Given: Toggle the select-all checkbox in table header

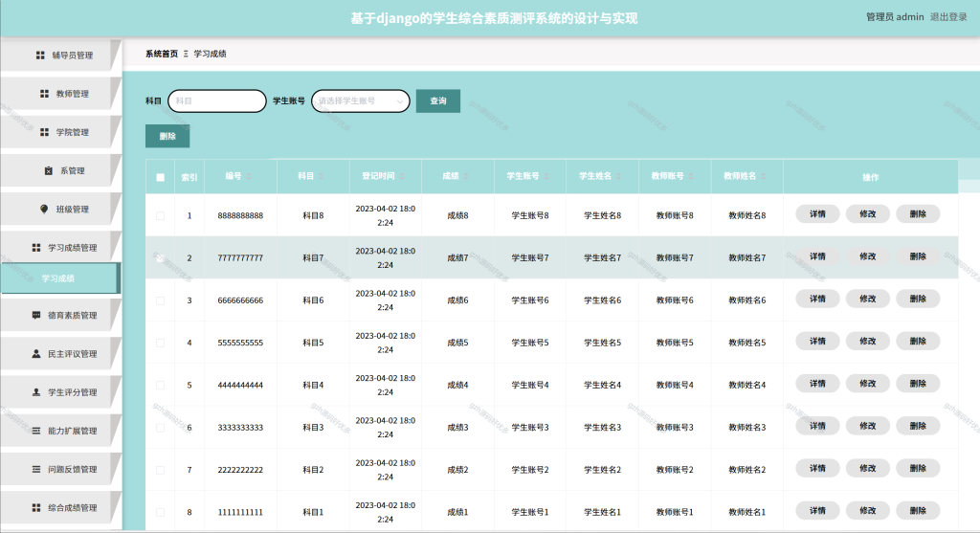Looking at the screenshot, I should pos(161,177).
